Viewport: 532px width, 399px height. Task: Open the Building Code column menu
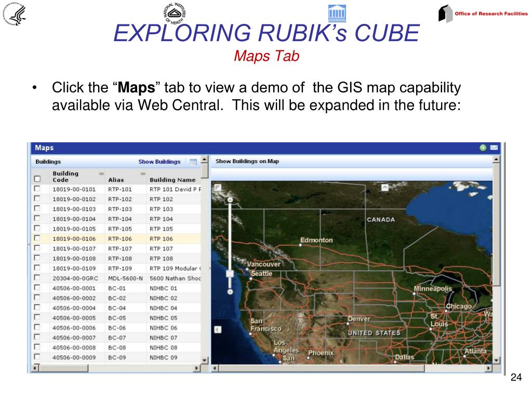coord(101,174)
